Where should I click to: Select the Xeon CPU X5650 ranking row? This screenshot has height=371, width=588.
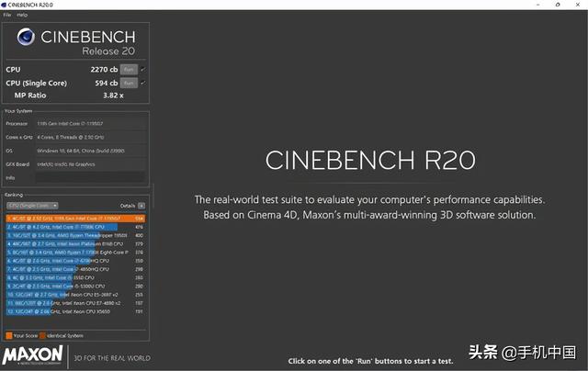point(75,311)
